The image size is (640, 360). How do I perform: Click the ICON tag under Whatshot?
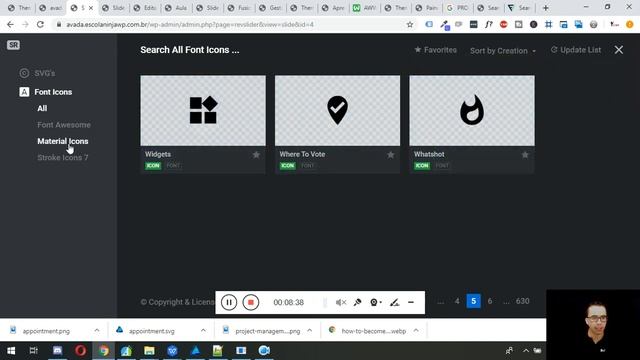tap(422, 165)
